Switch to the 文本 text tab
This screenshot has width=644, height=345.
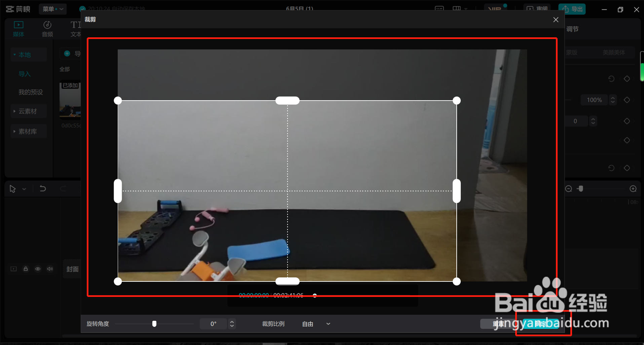pyautogui.click(x=76, y=29)
